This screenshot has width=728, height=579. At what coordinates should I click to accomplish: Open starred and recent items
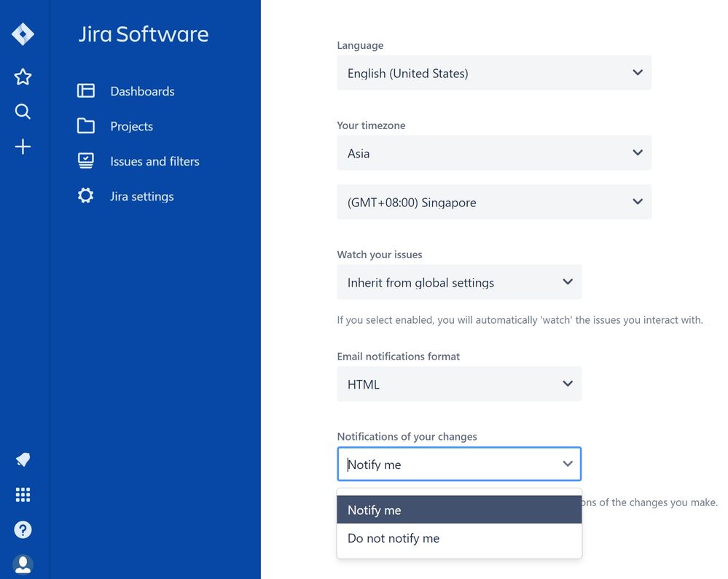[x=23, y=77]
